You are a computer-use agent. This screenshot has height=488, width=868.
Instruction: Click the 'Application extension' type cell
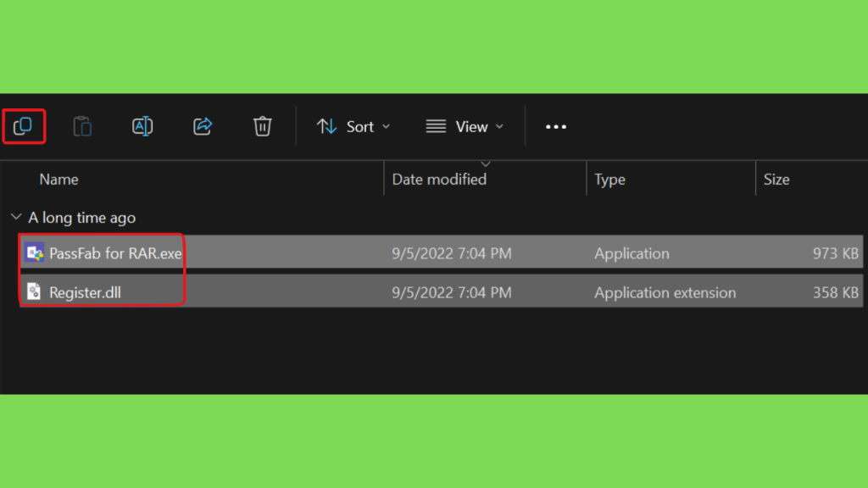[x=665, y=292]
